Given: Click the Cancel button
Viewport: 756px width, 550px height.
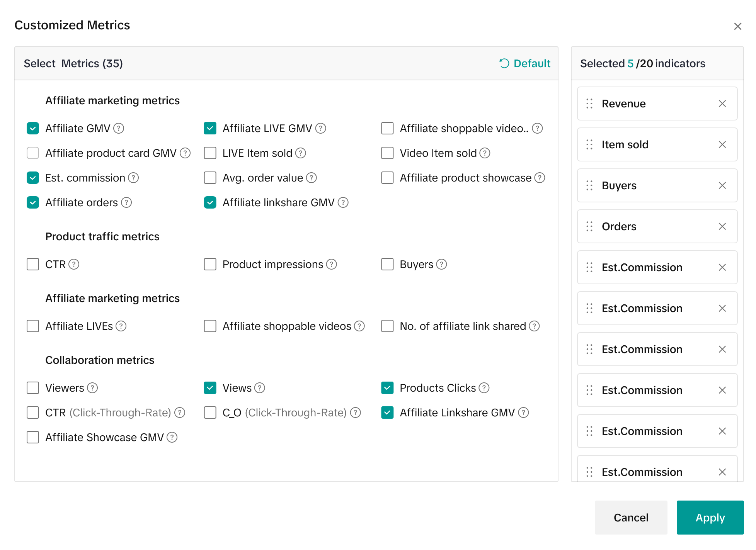Looking at the screenshot, I should click(x=630, y=518).
